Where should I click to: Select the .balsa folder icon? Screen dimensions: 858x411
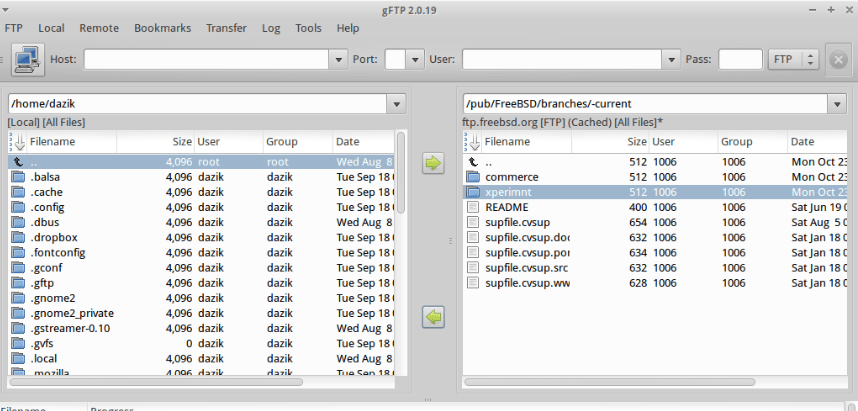pos(19,177)
